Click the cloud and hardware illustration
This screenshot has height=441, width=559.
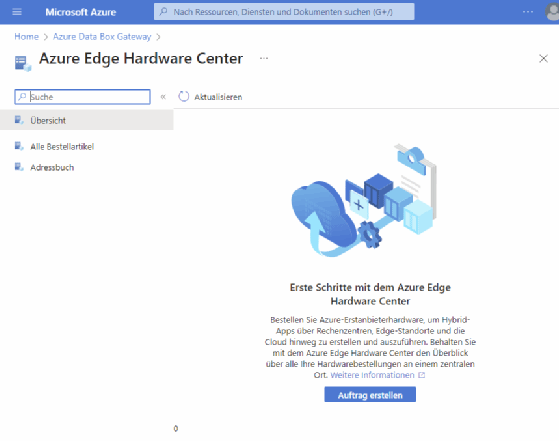click(x=364, y=200)
